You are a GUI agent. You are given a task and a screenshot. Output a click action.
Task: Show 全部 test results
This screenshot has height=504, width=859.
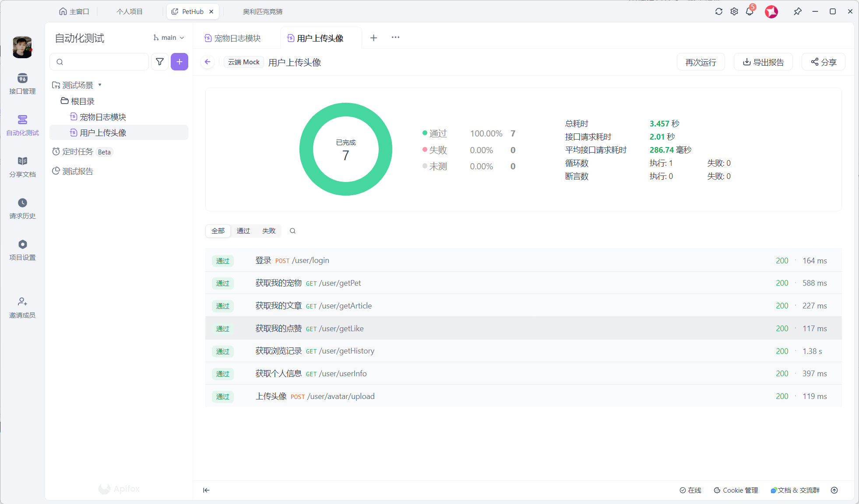[218, 231]
